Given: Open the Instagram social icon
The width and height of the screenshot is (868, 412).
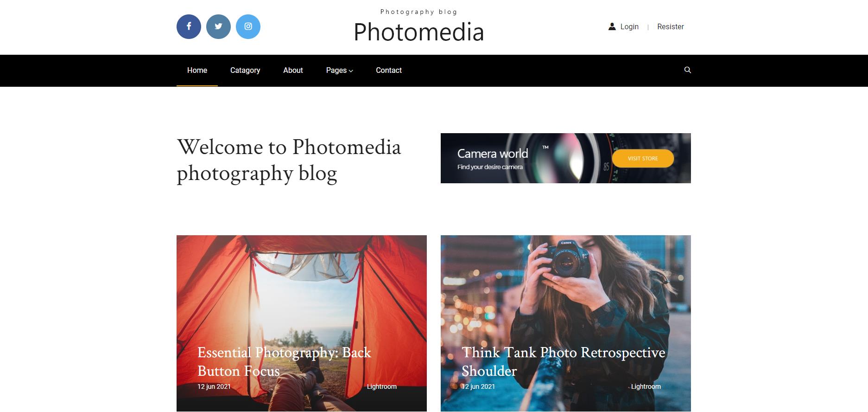Looking at the screenshot, I should click(x=248, y=26).
